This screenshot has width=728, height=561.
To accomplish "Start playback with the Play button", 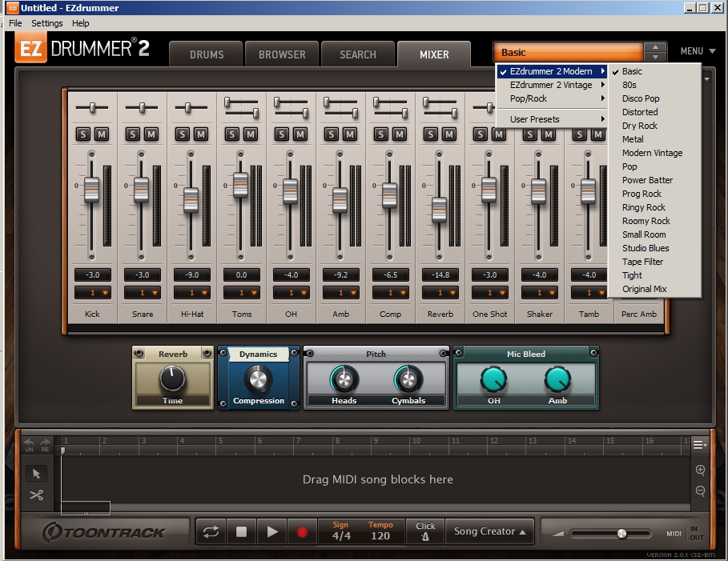I will pyautogui.click(x=272, y=531).
